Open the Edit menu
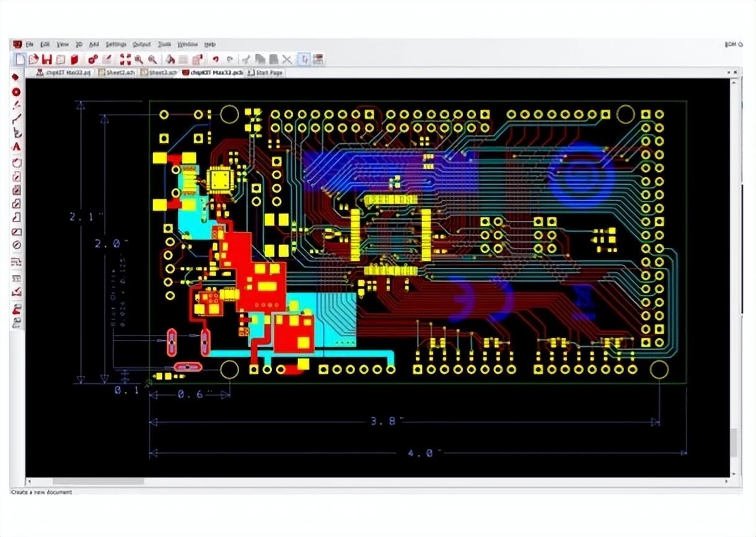Viewport: 756px width, 537px height. [x=45, y=45]
